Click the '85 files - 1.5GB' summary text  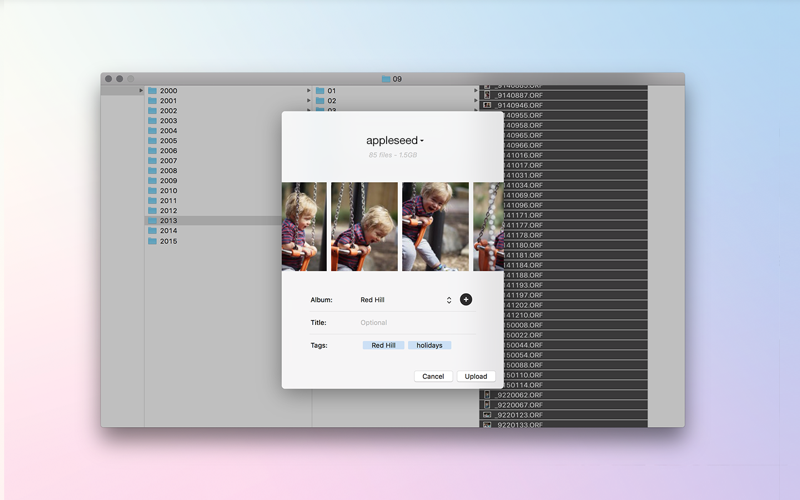pyautogui.click(x=393, y=155)
